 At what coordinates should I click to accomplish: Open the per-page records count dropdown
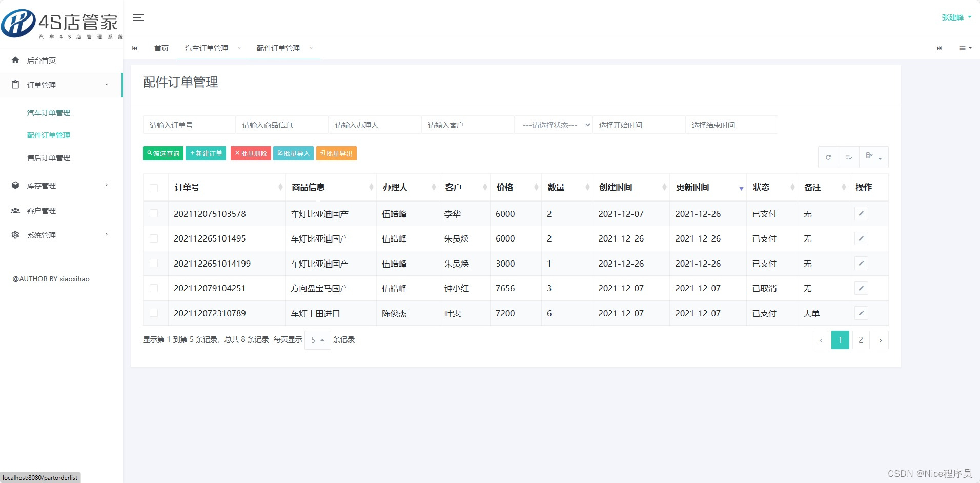click(318, 340)
